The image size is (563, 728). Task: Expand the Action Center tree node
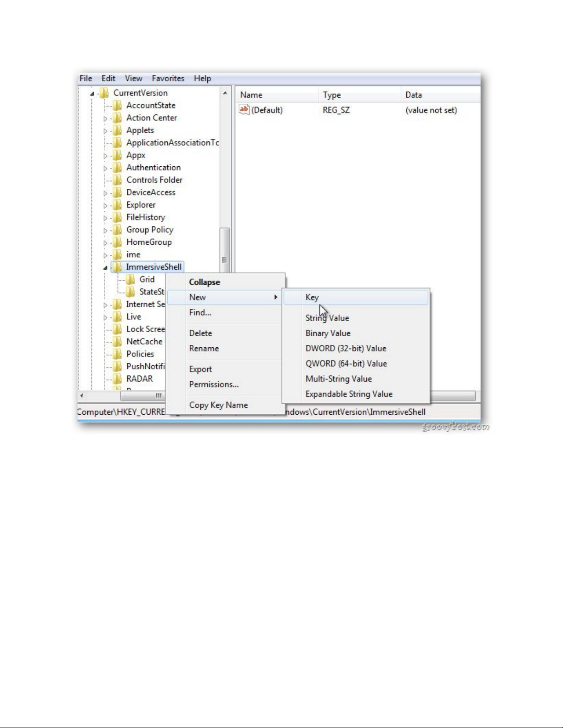[x=105, y=119]
